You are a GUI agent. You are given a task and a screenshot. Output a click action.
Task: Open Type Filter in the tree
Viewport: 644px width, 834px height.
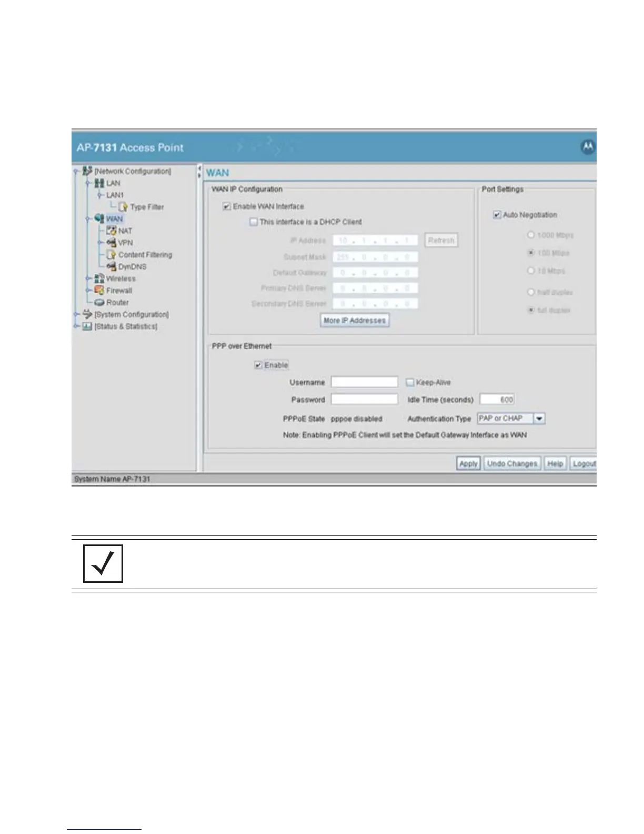(147, 207)
